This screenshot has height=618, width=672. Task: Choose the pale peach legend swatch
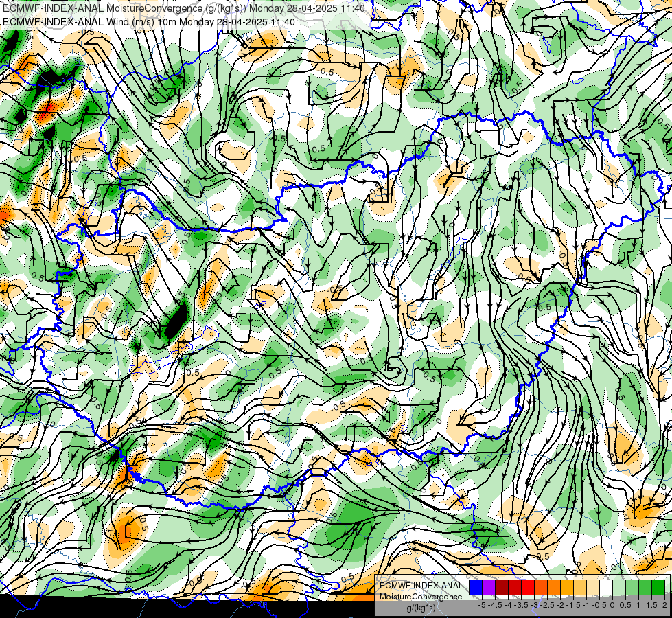593,587
